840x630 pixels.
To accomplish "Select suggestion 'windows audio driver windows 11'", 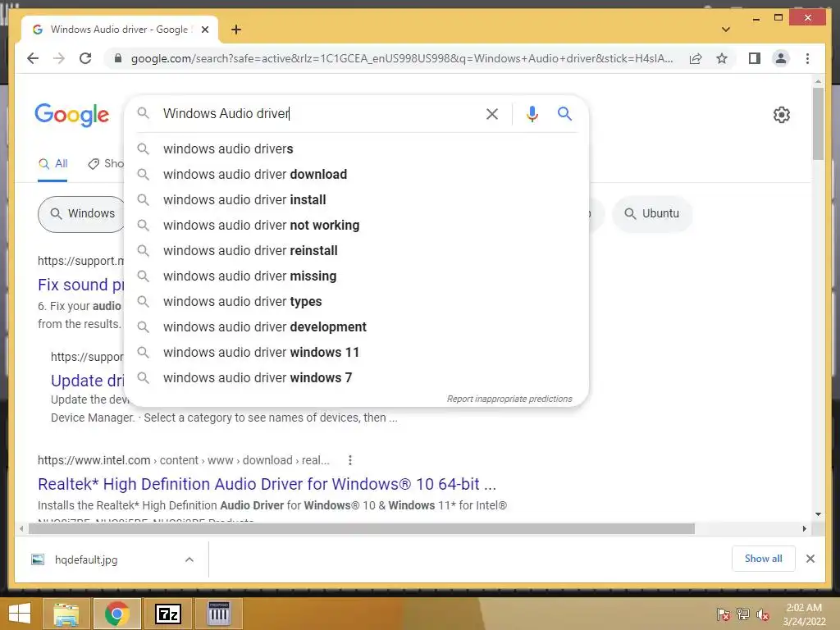I will pos(356,353).
